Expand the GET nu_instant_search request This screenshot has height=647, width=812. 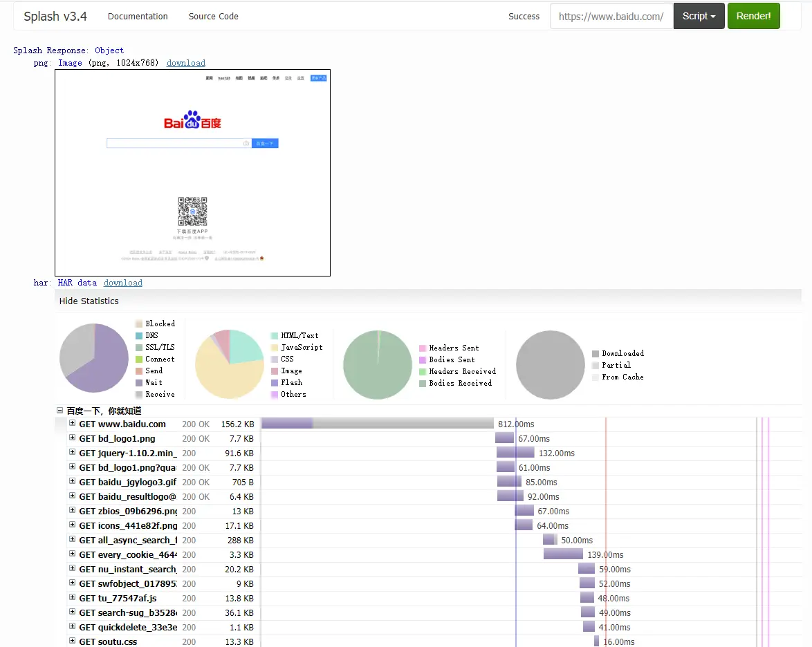click(73, 568)
